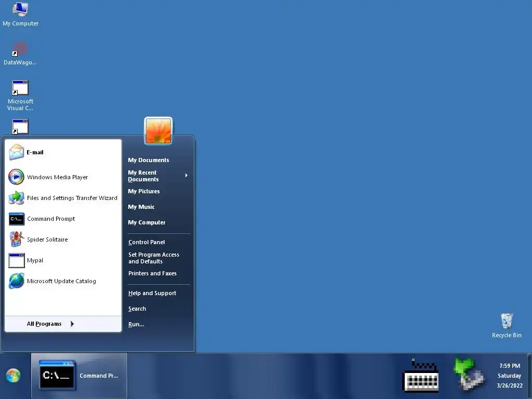Click the user account flower picture

click(158, 131)
